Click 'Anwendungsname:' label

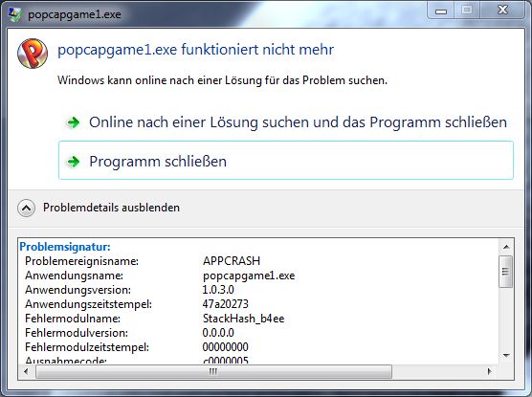click(x=74, y=276)
